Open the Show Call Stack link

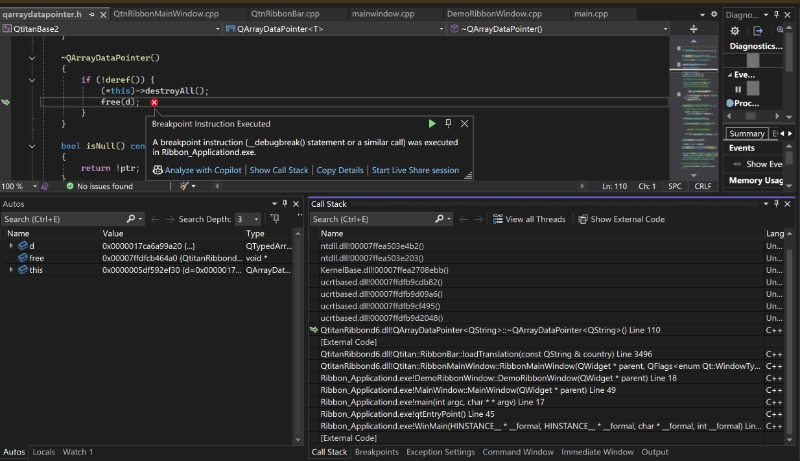pyautogui.click(x=279, y=170)
